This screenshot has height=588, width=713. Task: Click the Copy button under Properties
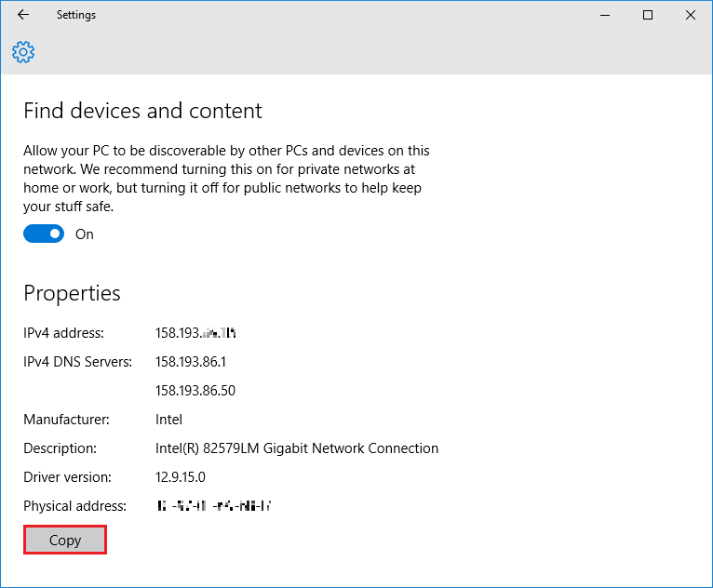tap(65, 541)
